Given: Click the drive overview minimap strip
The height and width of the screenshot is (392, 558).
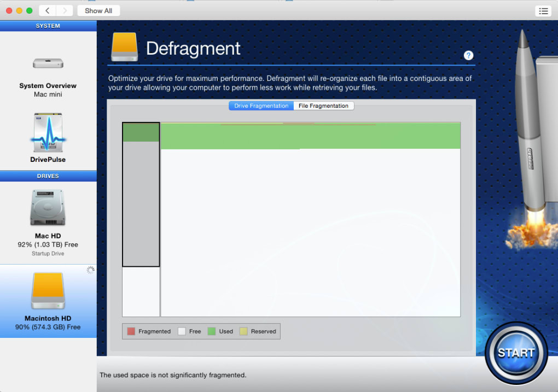Looking at the screenshot, I should point(141,219).
